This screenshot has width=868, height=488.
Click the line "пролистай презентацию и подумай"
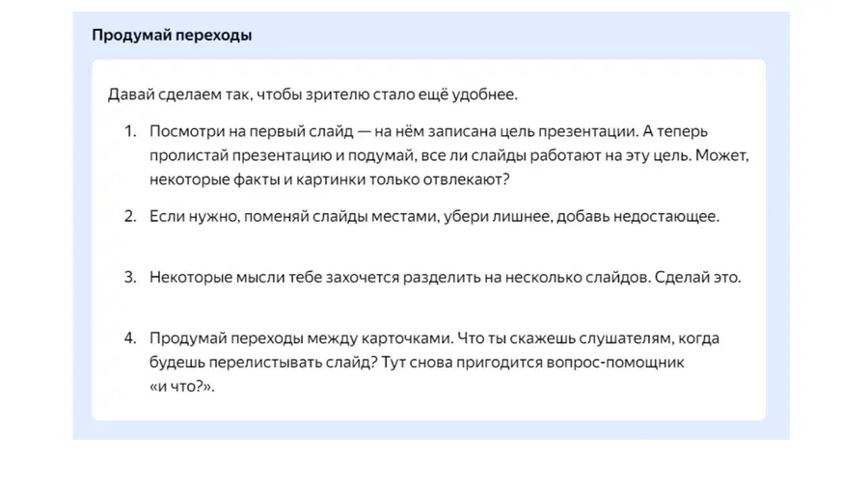tap(448, 155)
